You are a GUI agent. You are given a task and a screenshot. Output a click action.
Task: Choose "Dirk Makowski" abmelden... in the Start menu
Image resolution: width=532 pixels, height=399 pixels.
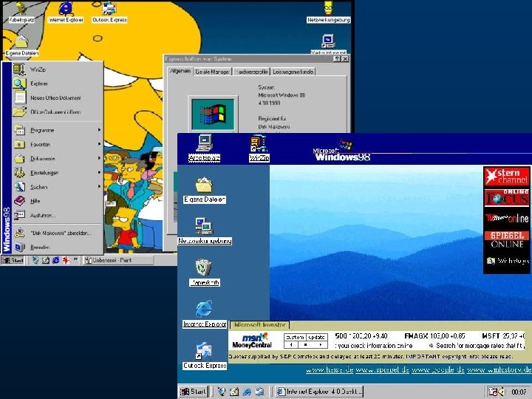pyautogui.click(x=58, y=233)
